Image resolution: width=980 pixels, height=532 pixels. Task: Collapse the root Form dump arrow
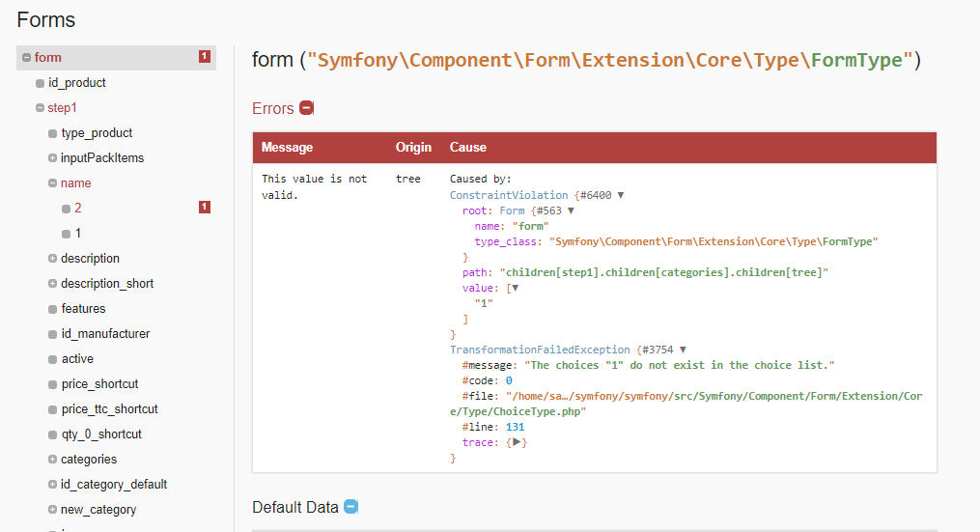tap(571, 210)
